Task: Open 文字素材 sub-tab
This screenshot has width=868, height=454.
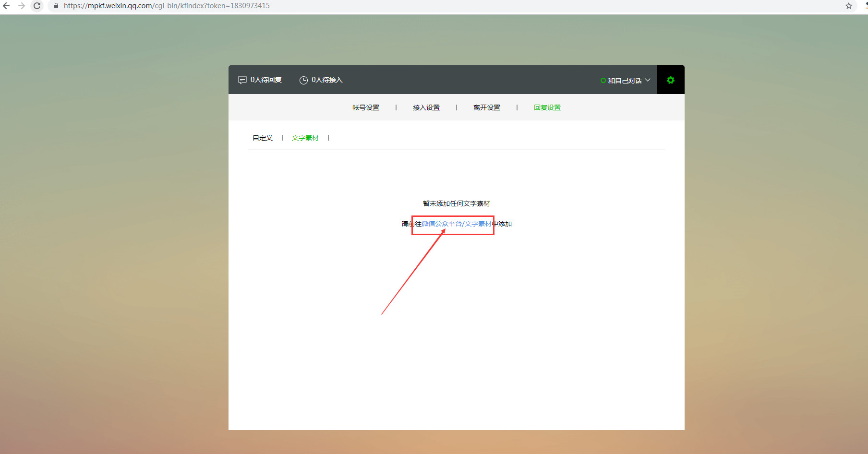Action: click(x=305, y=138)
